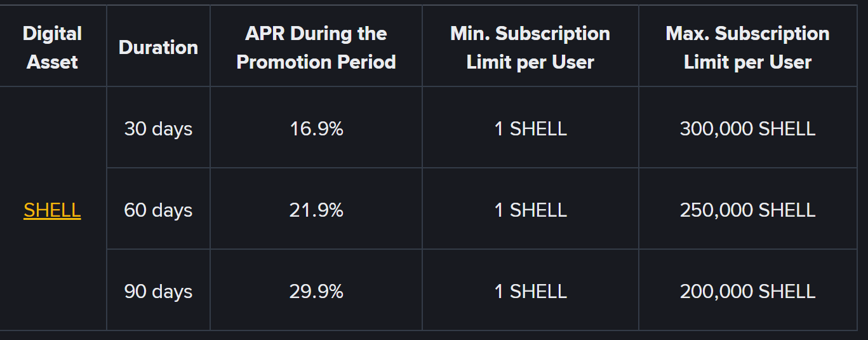Select the 90 days duration cell
868x340 pixels.
(158, 292)
